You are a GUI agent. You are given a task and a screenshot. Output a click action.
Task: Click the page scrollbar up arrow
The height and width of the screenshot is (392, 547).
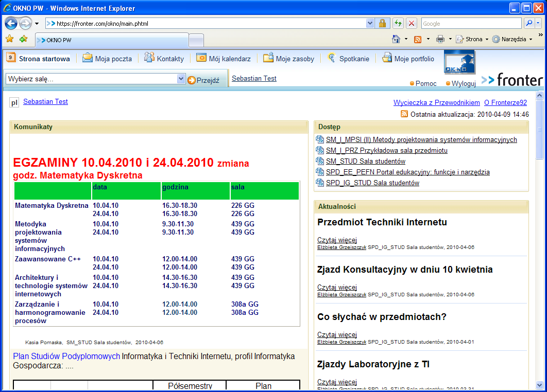[x=539, y=95]
